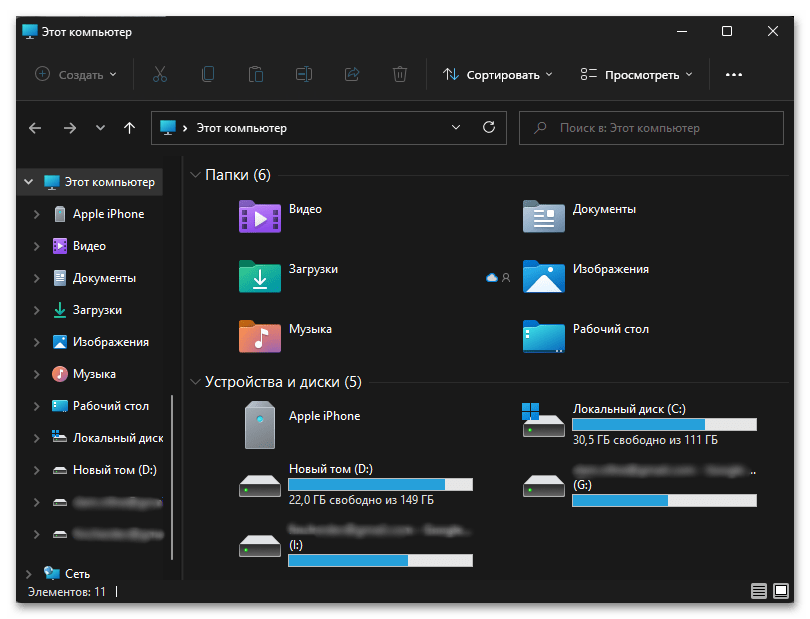Expand Документы node in sidebar
Screen dimensions: 810x619
(x=37, y=278)
